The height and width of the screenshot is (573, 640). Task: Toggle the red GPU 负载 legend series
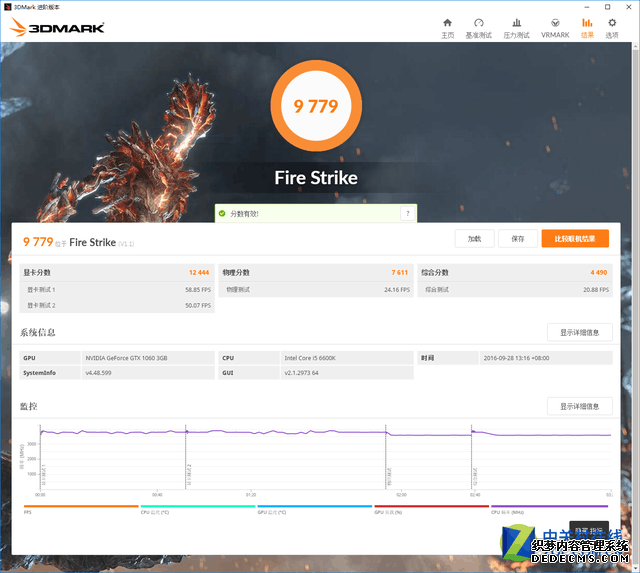(431, 509)
